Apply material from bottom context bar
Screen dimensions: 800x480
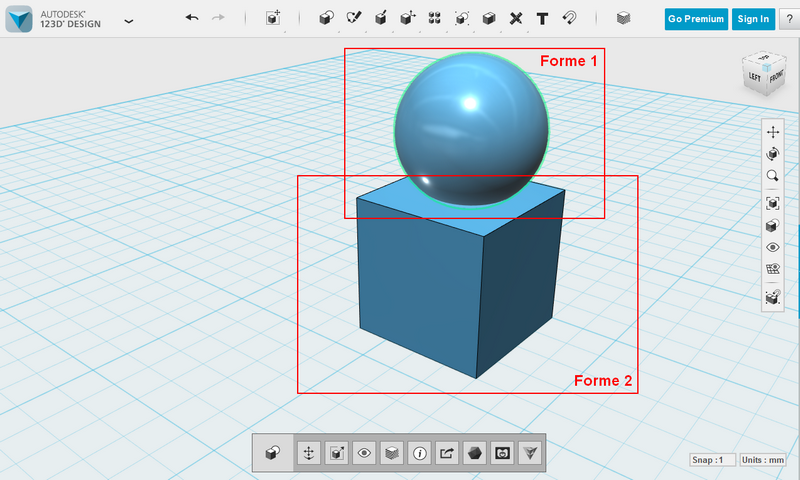[392, 453]
